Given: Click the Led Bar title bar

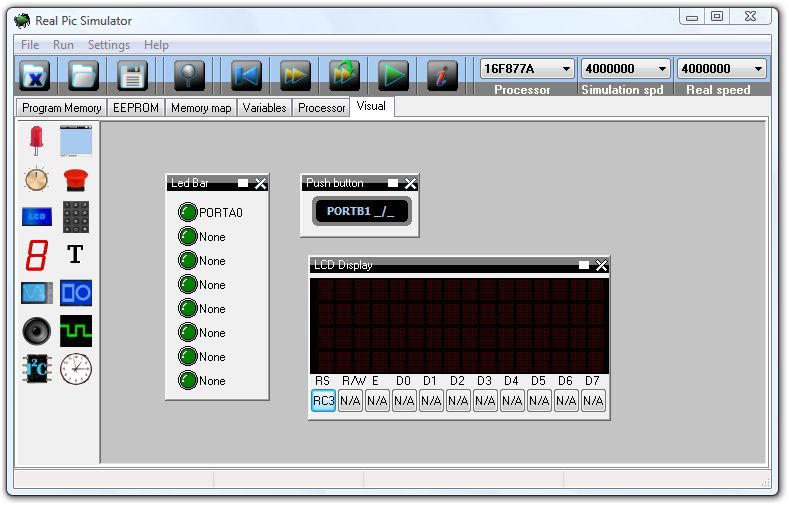Looking at the screenshot, I should pyautogui.click(x=217, y=183).
